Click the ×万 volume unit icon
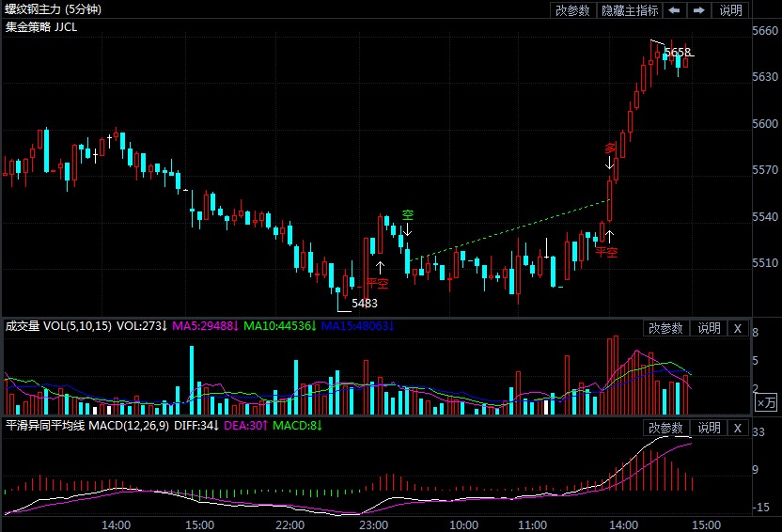 point(766,402)
